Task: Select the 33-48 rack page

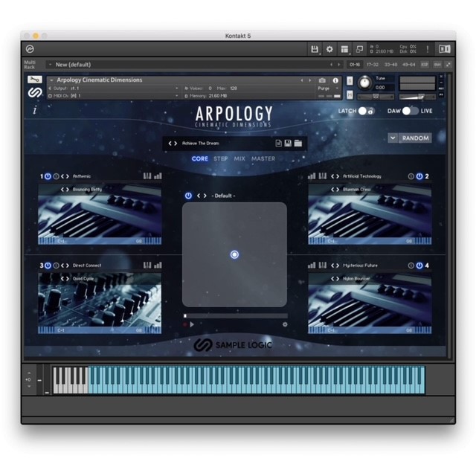Action: (390, 65)
